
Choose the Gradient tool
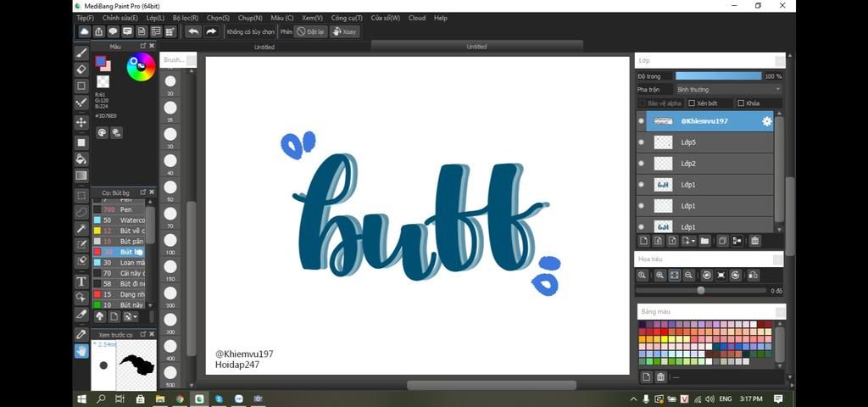(81, 176)
